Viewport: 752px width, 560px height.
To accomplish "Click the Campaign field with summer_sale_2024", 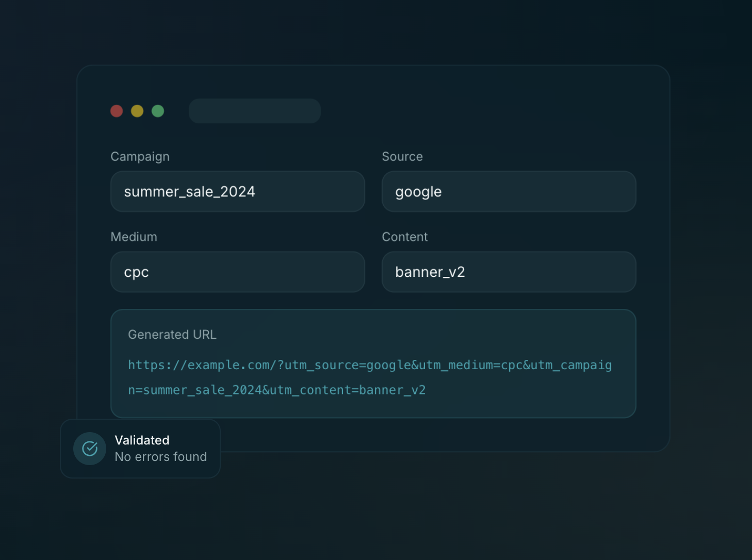I will tap(238, 191).
